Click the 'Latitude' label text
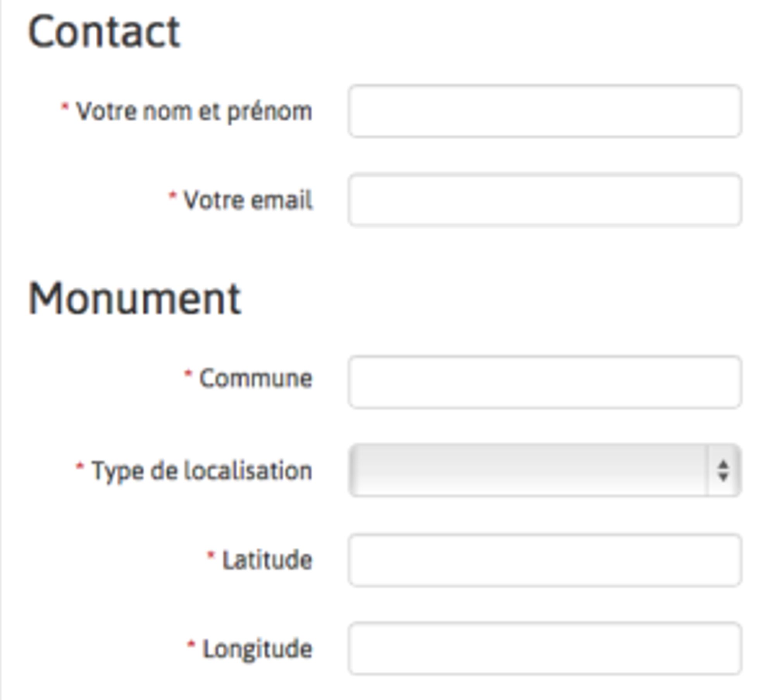Image resolution: width=775 pixels, height=700 pixels. click(267, 560)
